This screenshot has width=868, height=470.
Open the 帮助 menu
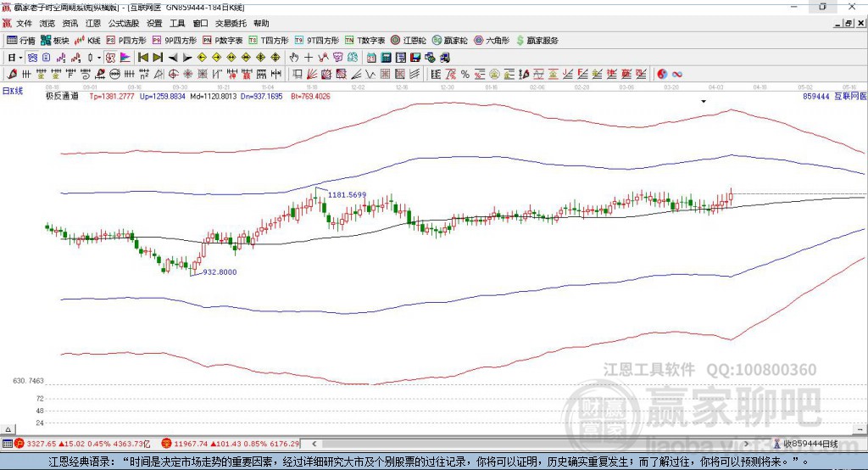click(x=261, y=23)
